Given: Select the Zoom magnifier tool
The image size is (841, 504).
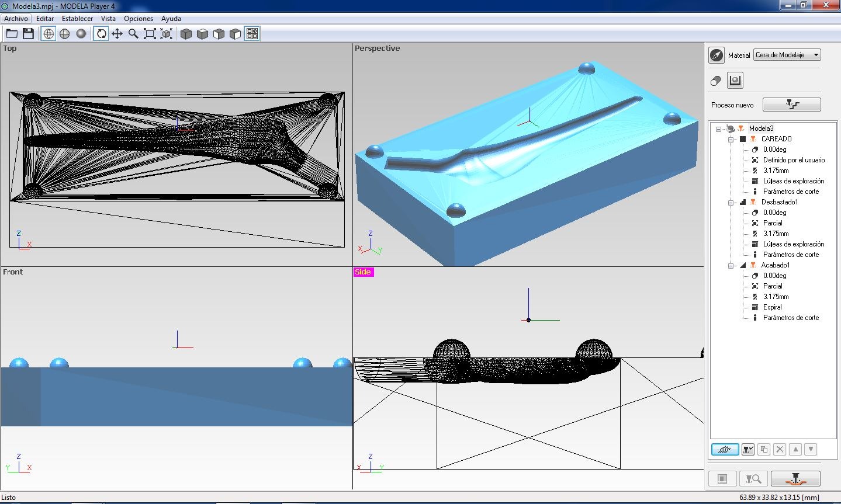Looking at the screenshot, I should (x=134, y=34).
